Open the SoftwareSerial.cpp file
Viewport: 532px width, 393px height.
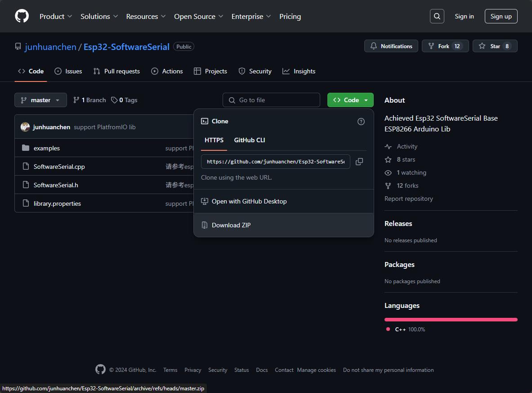[x=59, y=167]
